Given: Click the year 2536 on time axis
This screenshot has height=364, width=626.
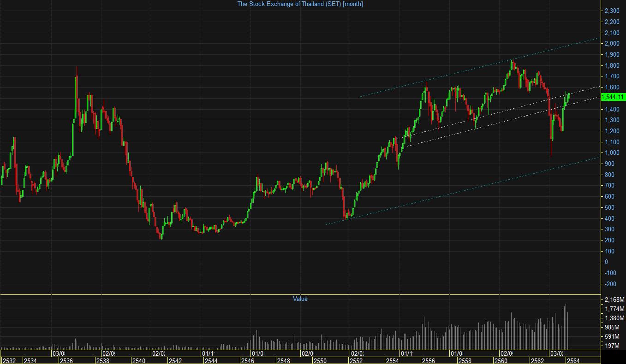Looking at the screenshot, I should [66, 361].
